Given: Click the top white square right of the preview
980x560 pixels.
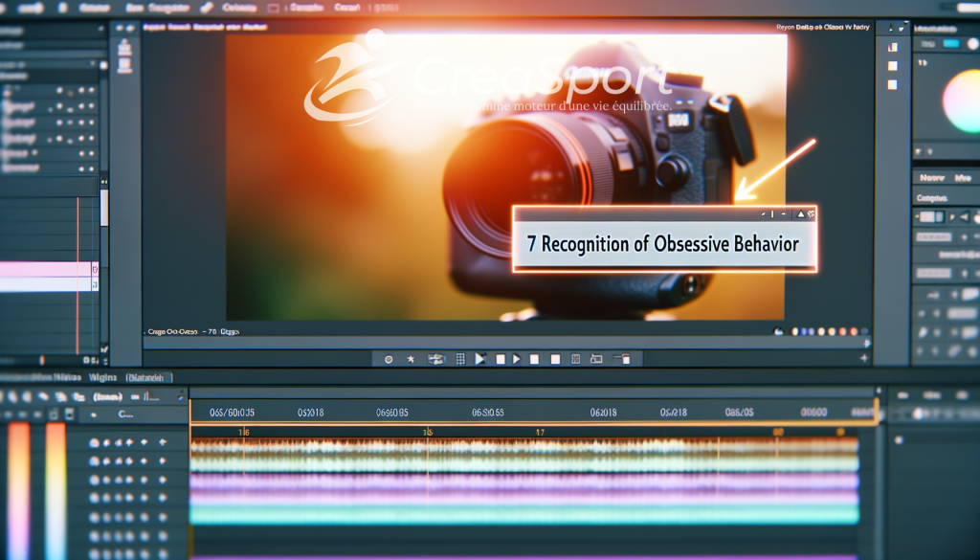Looking at the screenshot, I should 893,47.
